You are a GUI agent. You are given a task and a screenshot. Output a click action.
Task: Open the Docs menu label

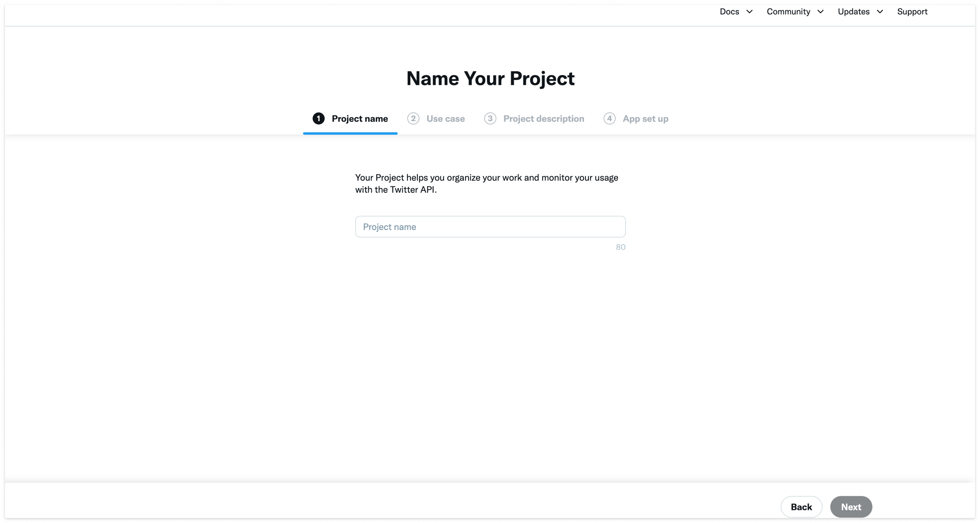(x=729, y=12)
